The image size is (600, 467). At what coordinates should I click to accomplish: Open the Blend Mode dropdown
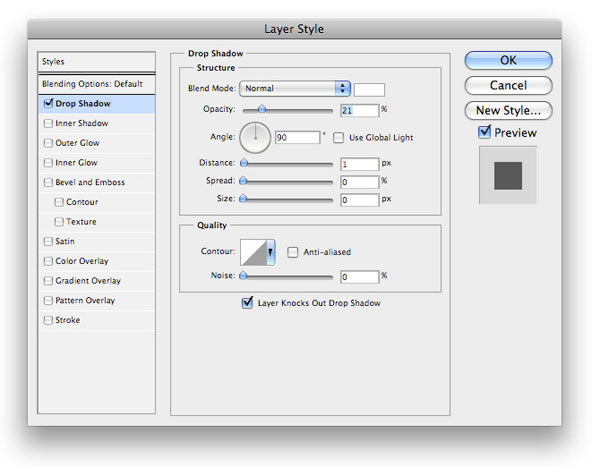click(295, 88)
